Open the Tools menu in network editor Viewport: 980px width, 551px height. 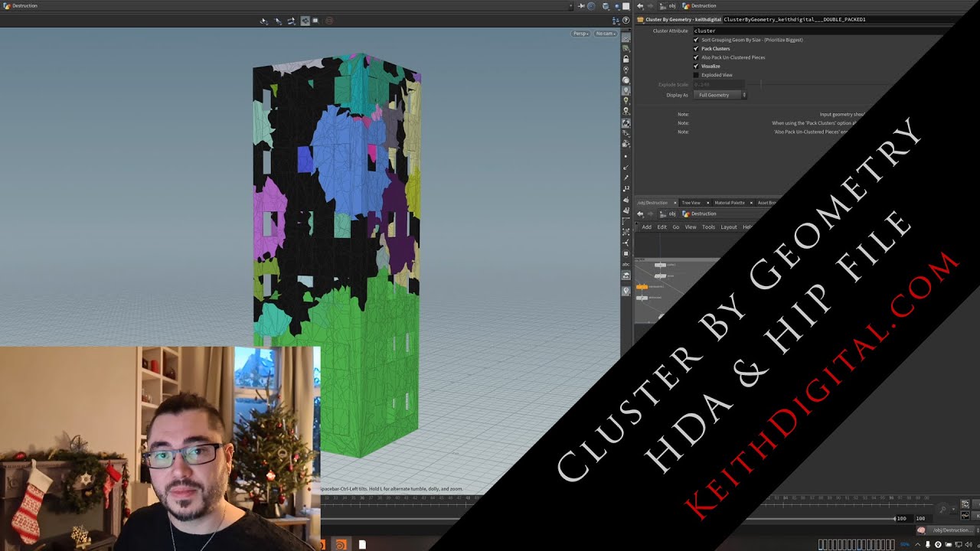pos(708,227)
